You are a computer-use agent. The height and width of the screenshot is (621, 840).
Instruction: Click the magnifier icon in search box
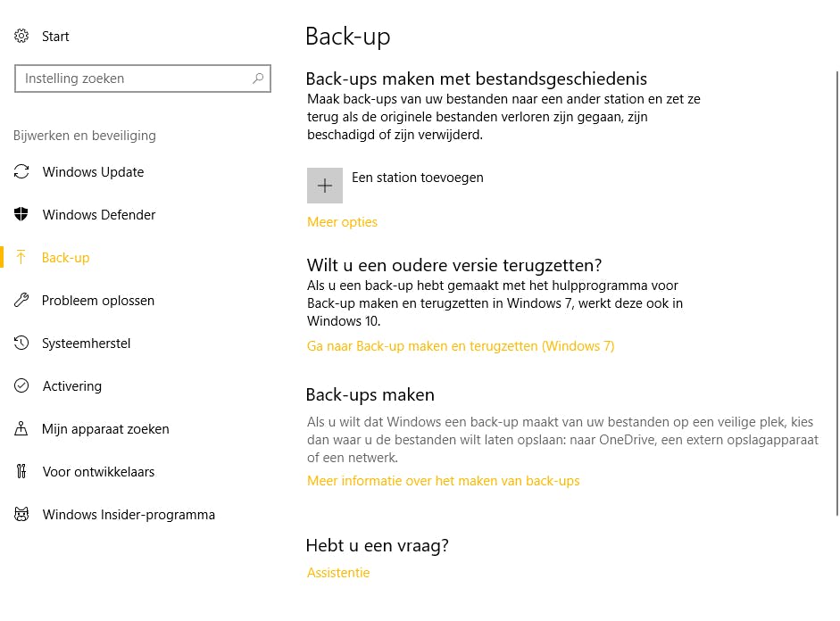pos(258,79)
